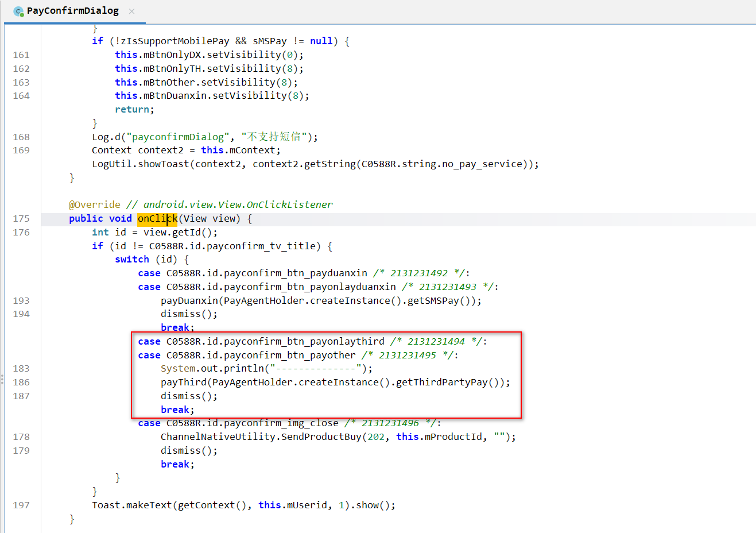The image size is (756, 533).
Task: Click the highlighted onClick method name
Action: click(x=157, y=219)
